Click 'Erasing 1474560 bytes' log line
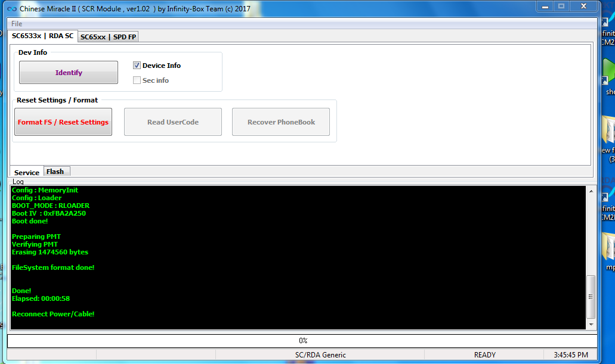Viewport: 615px width, 364px height. 50,253
